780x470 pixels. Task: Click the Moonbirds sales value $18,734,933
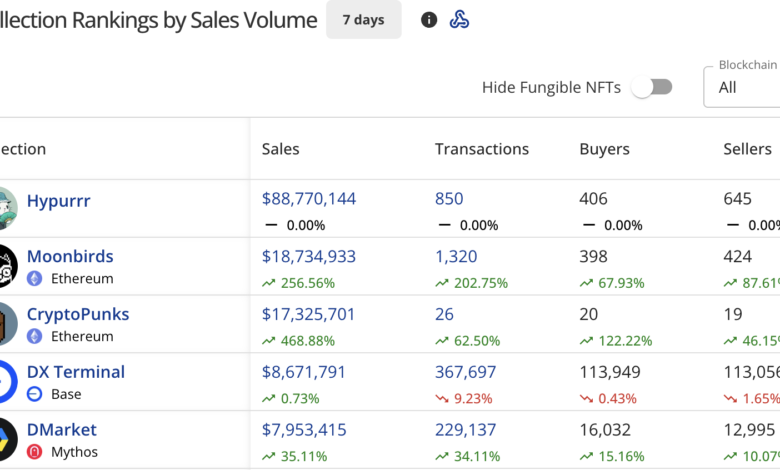[309, 257]
